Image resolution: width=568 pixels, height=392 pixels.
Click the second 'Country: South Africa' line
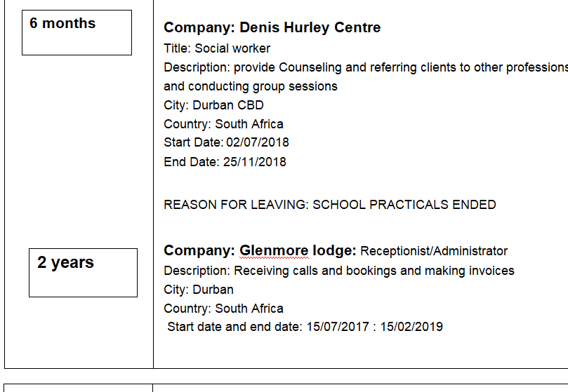(x=223, y=309)
